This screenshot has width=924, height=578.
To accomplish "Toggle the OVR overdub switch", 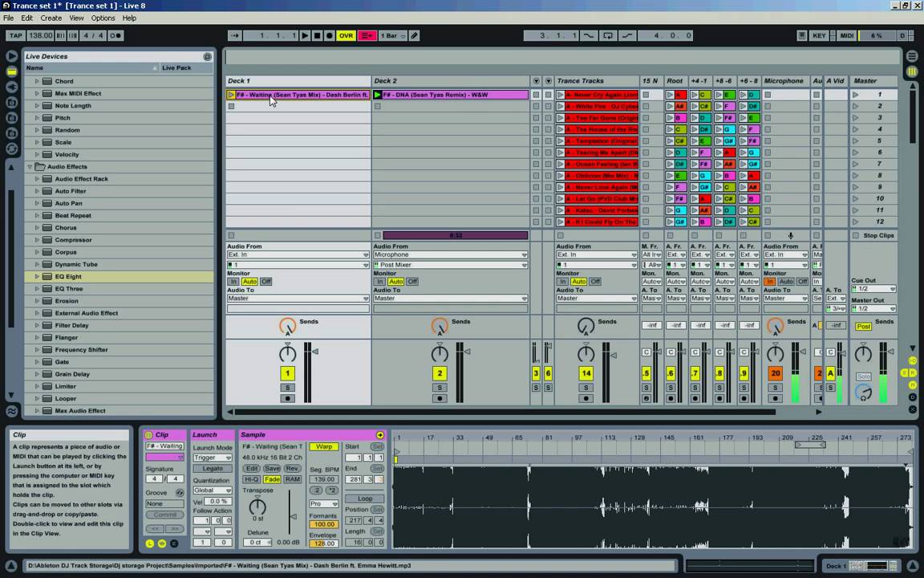I will pyautogui.click(x=346, y=35).
